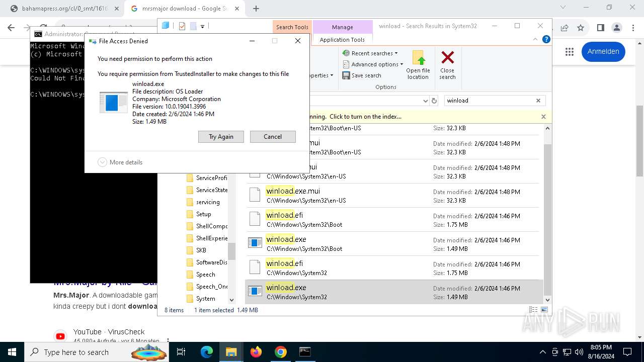This screenshot has width=644, height=362.
Task: Open Command Prompt from the taskbar
Action: 305,352
